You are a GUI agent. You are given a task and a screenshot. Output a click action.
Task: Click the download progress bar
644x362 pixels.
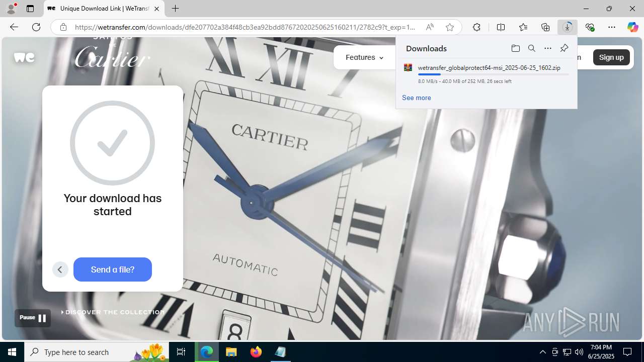pyautogui.click(x=493, y=74)
